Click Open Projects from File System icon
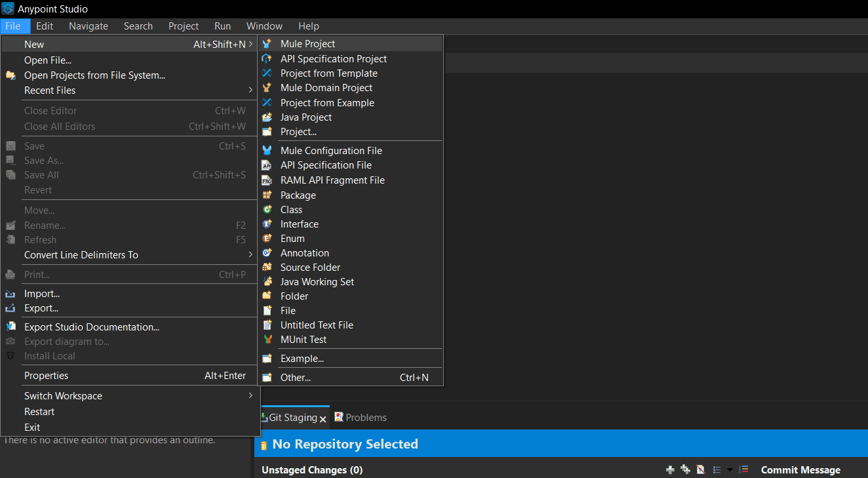Screen dimensions: 868x478 click(x=10, y=75)
